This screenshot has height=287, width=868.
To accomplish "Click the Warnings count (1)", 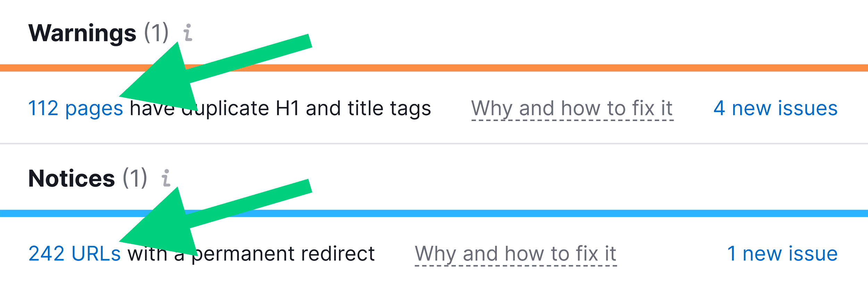I will tap(156, 33).
